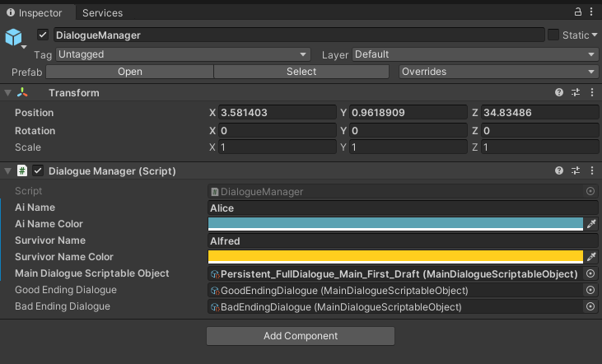This screenshot has height=364, width=602.
Task: Open object picker for Good Ending Dialogue
Action: [590, 290]
